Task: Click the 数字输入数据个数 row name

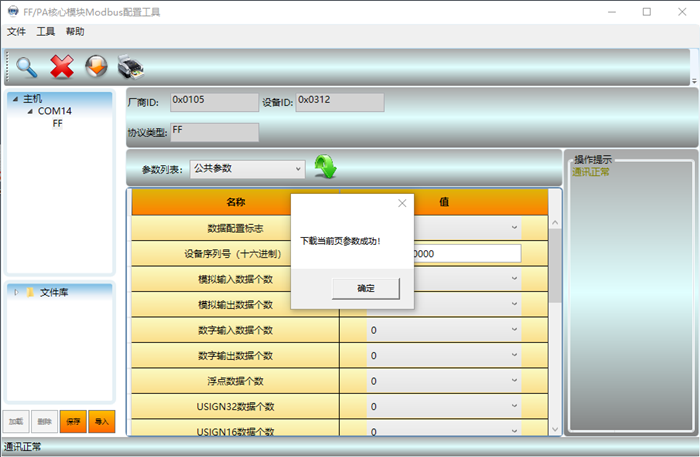Action: (x=235, y=330)
